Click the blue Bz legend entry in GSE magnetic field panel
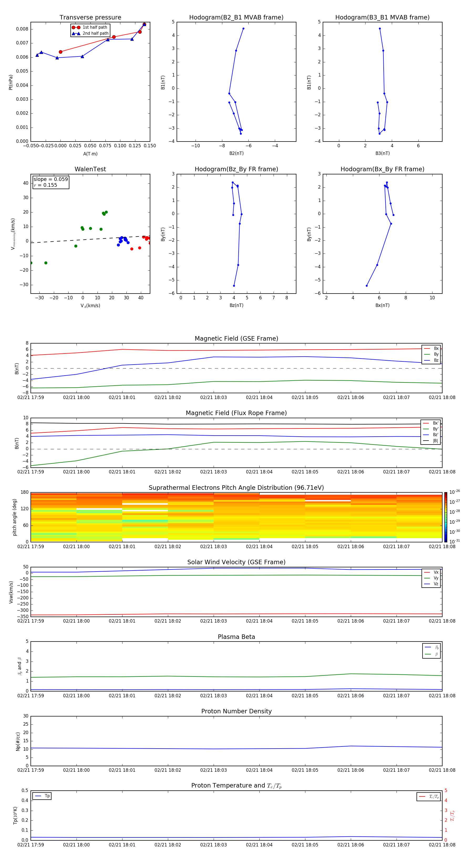The width and height of the screenshot is (473, 868). pyautogui.click(x=431, y=360)
